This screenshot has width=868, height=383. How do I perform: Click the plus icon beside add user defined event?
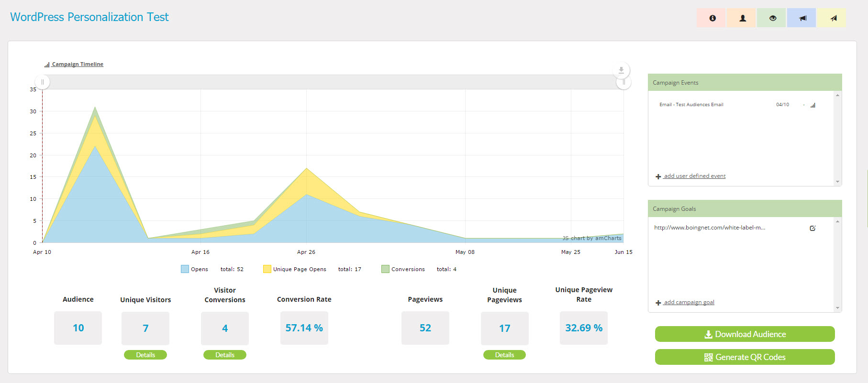tap(658, 176)
